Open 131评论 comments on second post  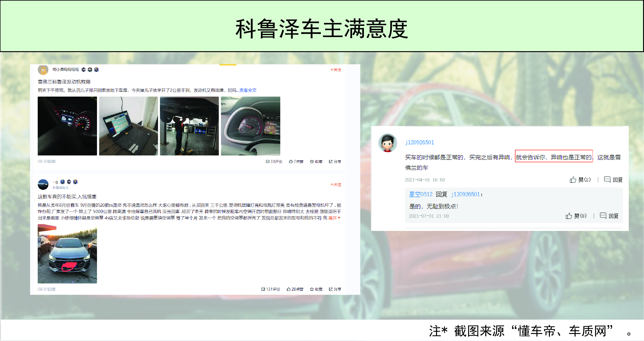(271, 289)
